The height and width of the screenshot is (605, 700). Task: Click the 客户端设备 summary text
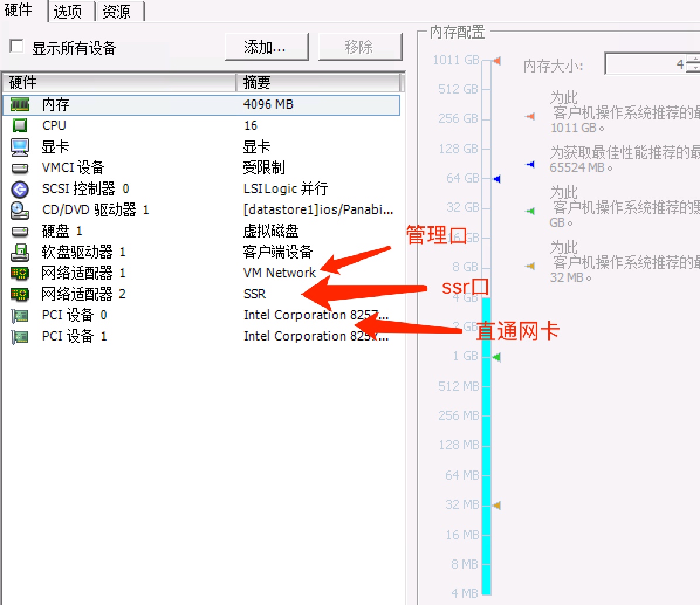click(277, 252)
